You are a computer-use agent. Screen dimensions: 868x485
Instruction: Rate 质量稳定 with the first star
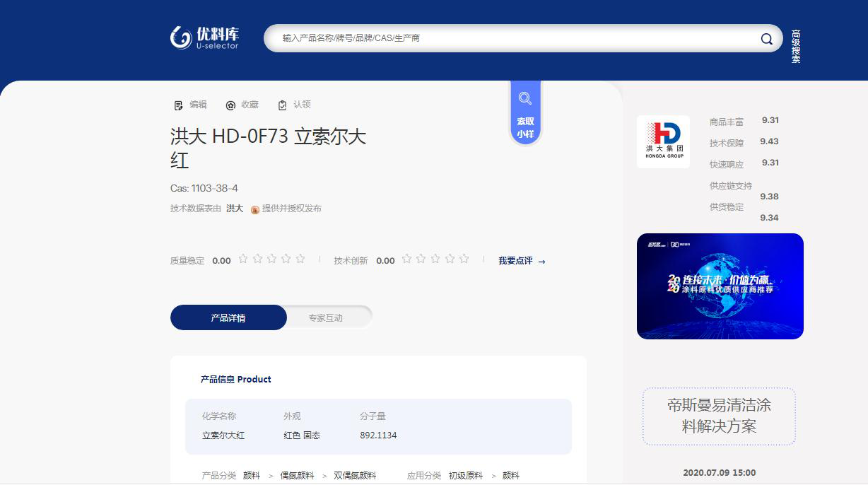click(x=243, y=259)
